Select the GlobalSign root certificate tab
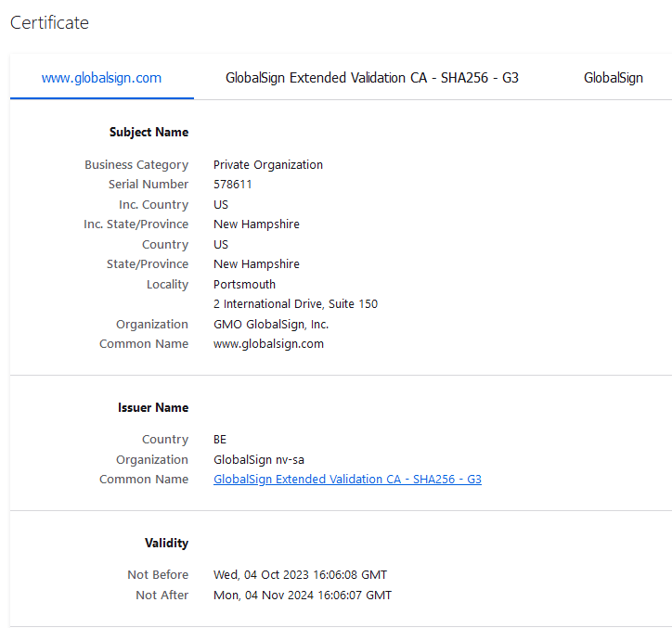This screenshot has height=628, width=672. [613, 78]
